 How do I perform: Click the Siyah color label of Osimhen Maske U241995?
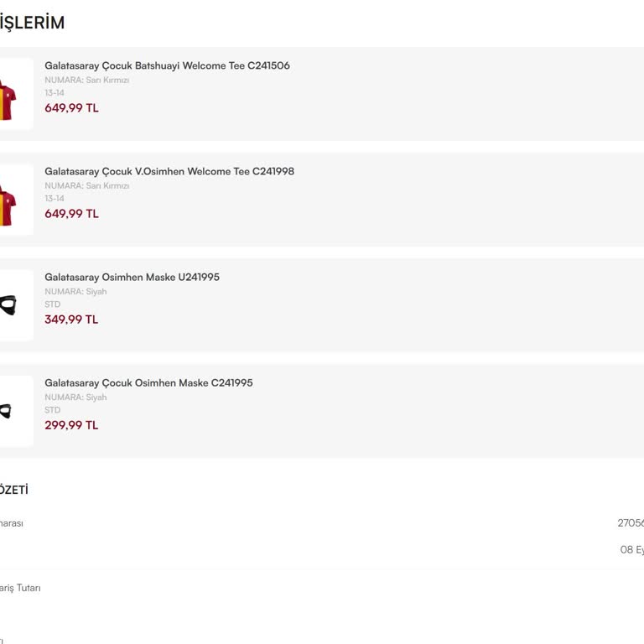click(x=96, y=292)
